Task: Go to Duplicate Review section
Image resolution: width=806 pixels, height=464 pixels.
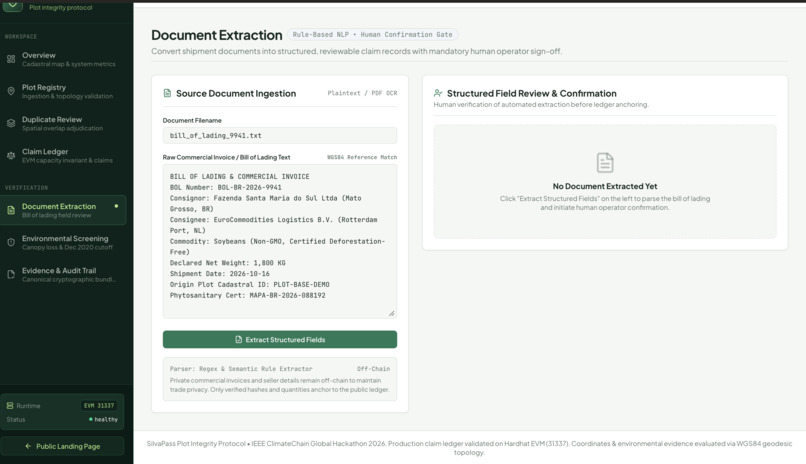Action: [x=63, y=123]
